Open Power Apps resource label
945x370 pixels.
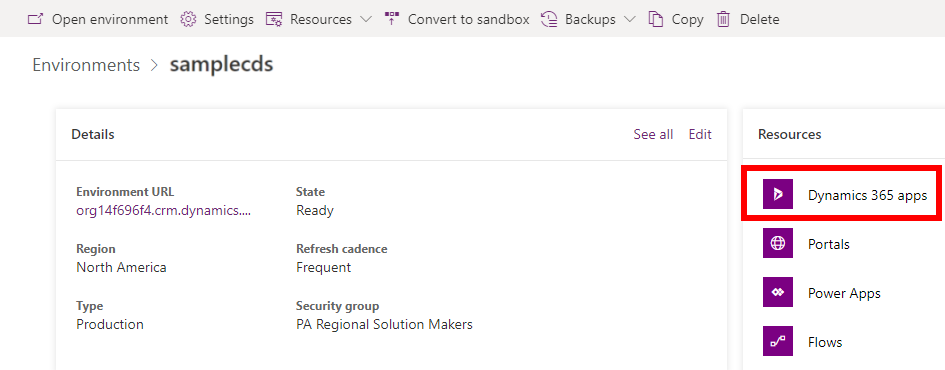tap(844, 293)
